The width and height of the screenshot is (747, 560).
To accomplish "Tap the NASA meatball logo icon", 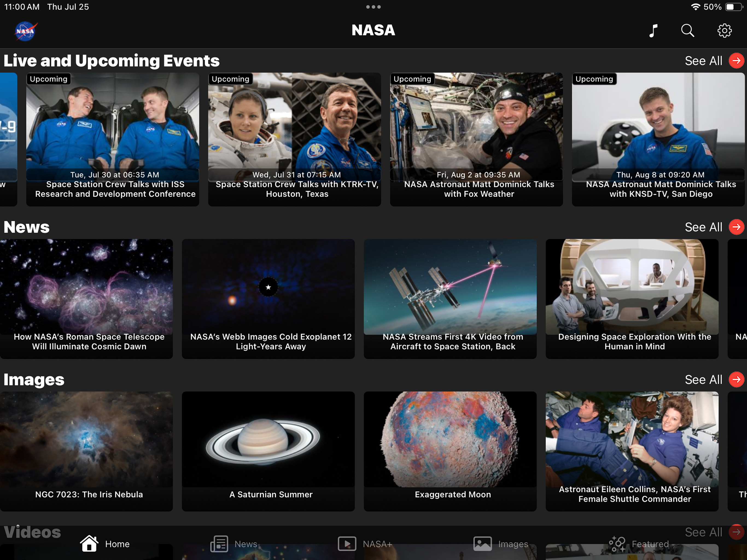I will tap(26, 31).
